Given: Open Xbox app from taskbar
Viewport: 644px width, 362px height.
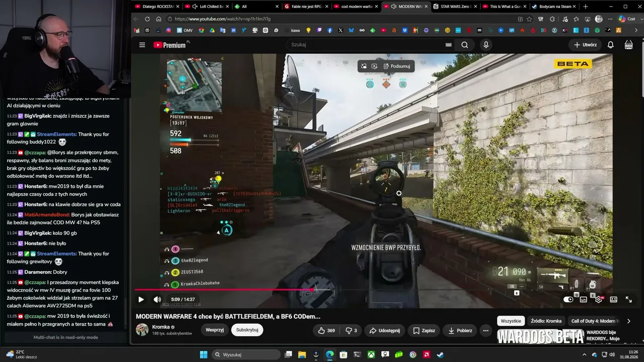Looking at the screenshot, I should [x=371, y=354].
